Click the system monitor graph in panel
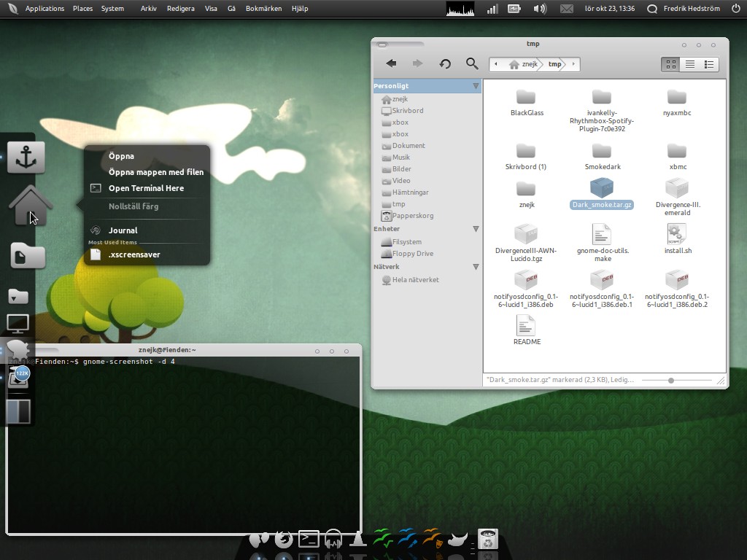 [x=460, y=9]
